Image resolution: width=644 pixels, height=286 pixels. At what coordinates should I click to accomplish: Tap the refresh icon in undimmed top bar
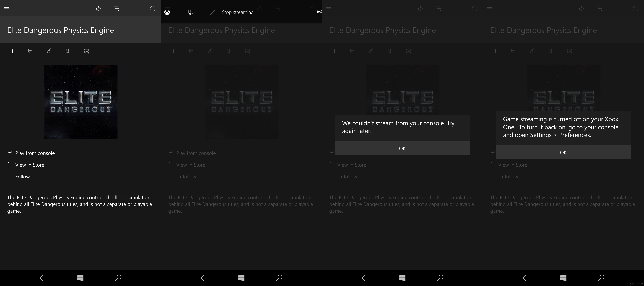[153, 9]
